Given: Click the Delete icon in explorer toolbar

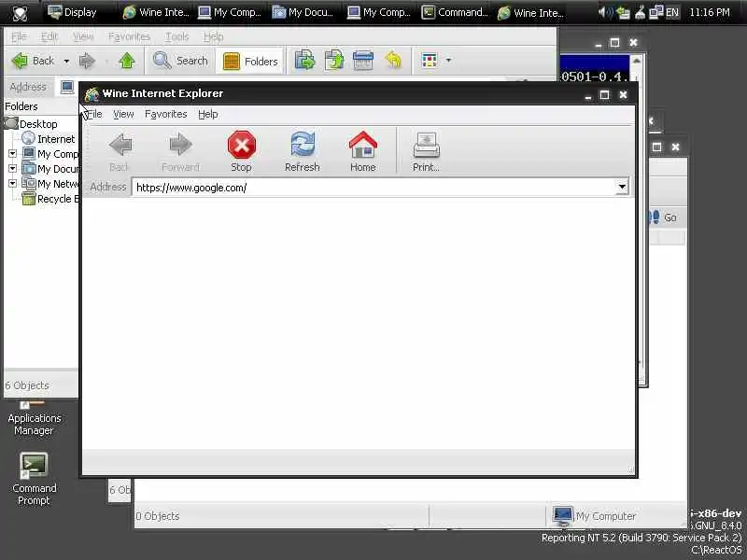Looking at the screenshot, I should point(363,61).
